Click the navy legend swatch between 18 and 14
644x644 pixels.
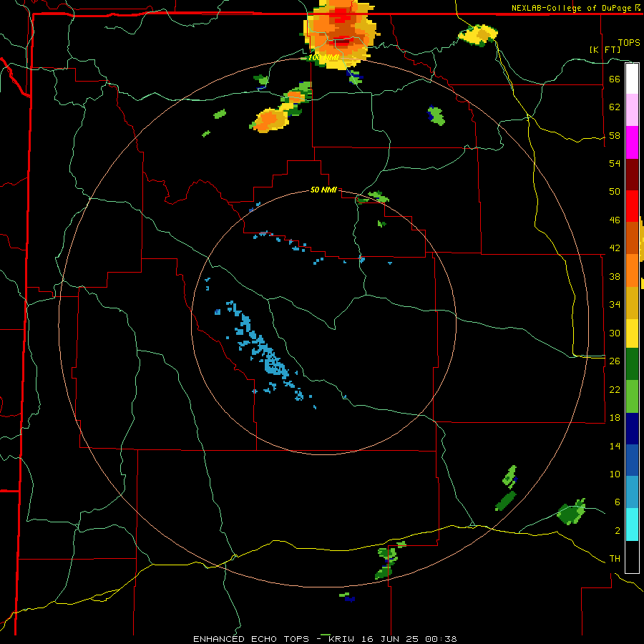coord(632,429)
